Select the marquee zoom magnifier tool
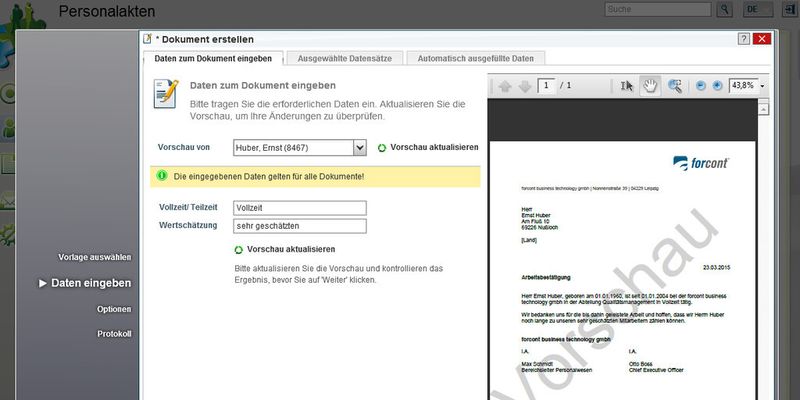 pos(675,86)
